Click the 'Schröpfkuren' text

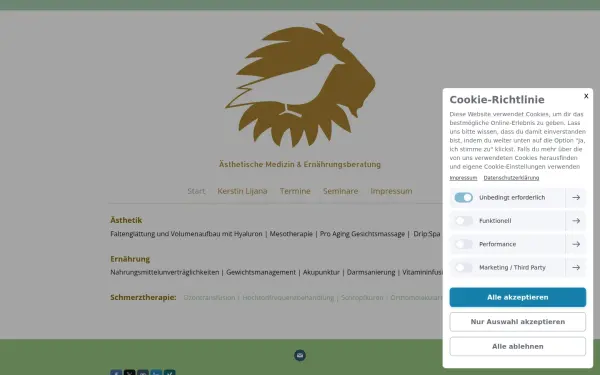point(362,298)
